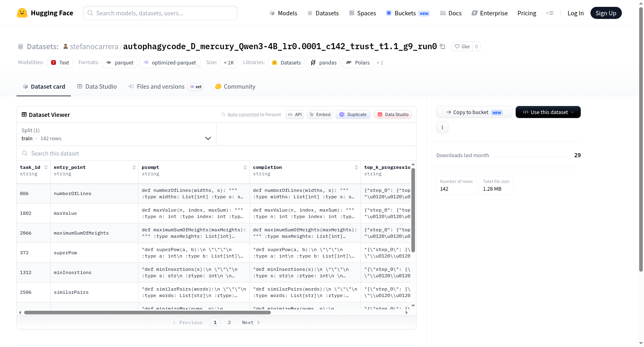Open Spaces in the top navigation
This screenshot has height=347, width=644.
(x=362, y=13)
